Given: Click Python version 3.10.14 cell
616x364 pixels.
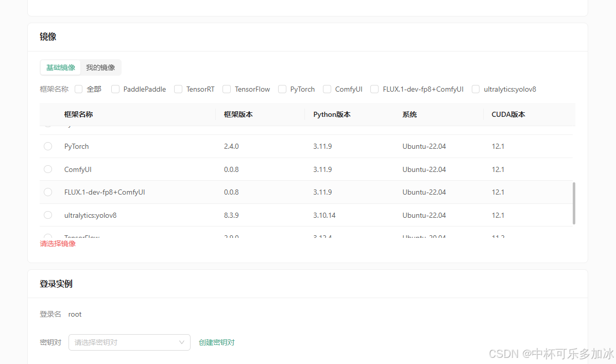Looking at the screenshot, I should [324, 215].
